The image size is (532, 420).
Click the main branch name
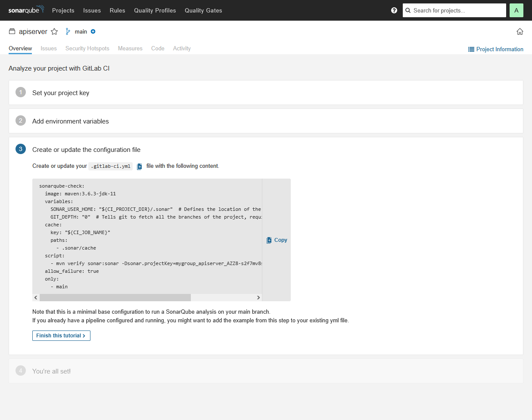[x=81, y=31]
